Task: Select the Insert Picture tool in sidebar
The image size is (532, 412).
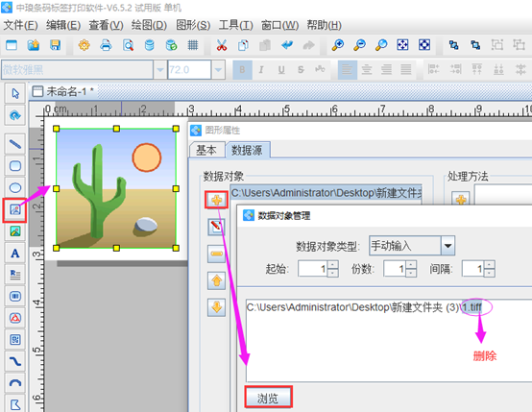Action: point(15,210)
